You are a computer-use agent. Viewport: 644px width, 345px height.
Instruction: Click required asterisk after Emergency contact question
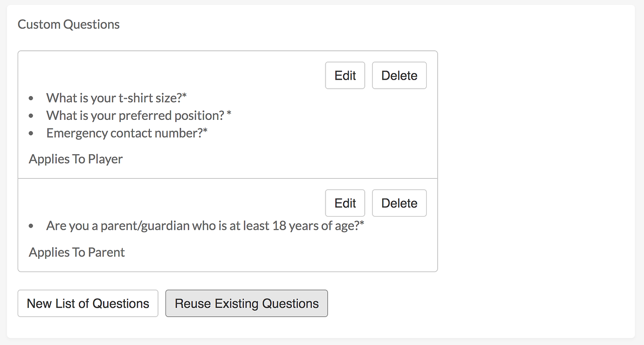(x=205, y=131)
